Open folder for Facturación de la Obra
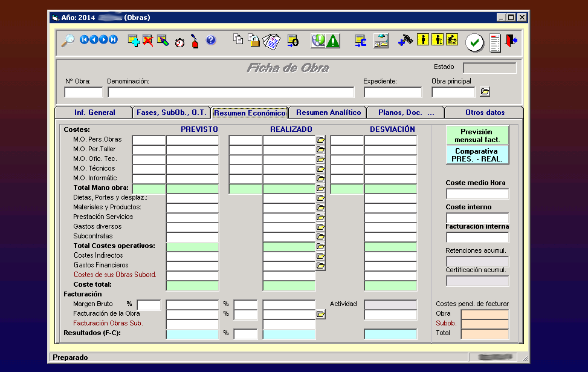 click(x=320, y=314)
